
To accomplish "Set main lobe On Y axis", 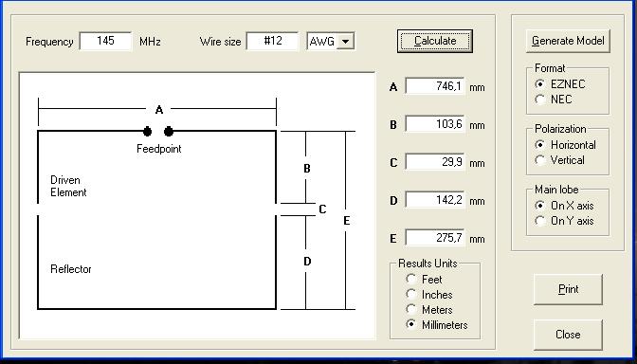I will point(564,221).
